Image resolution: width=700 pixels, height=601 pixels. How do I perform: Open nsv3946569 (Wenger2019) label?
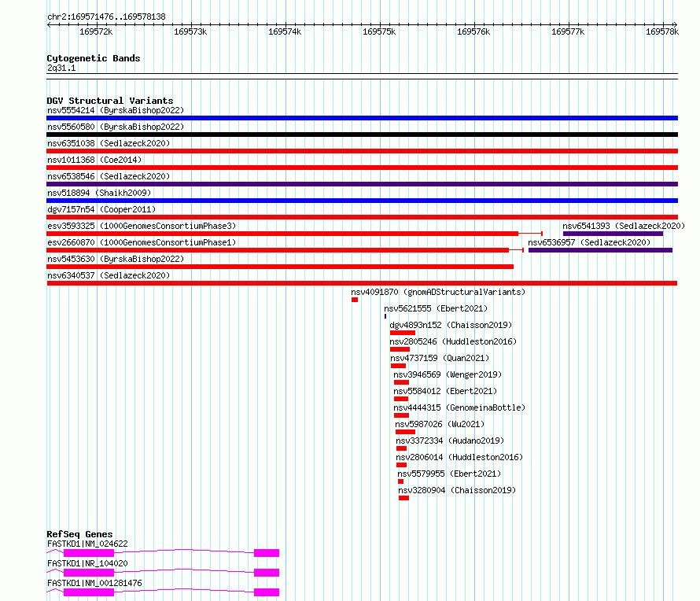(448, 374)
